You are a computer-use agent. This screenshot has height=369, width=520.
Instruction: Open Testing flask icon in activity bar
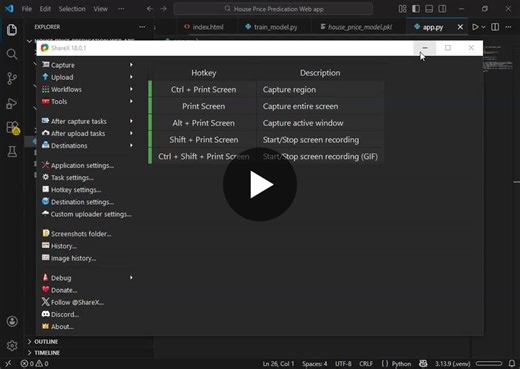pyautogui.click(x=12, y=152)
